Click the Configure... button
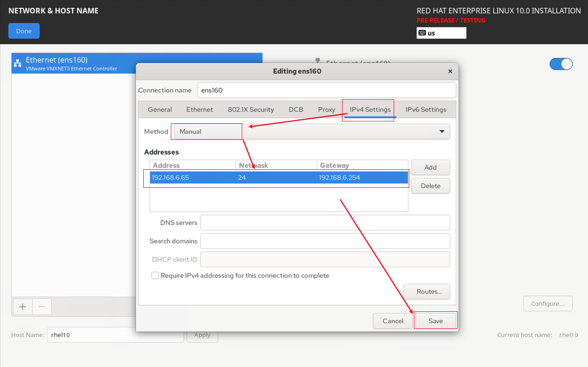 (548, 304)
